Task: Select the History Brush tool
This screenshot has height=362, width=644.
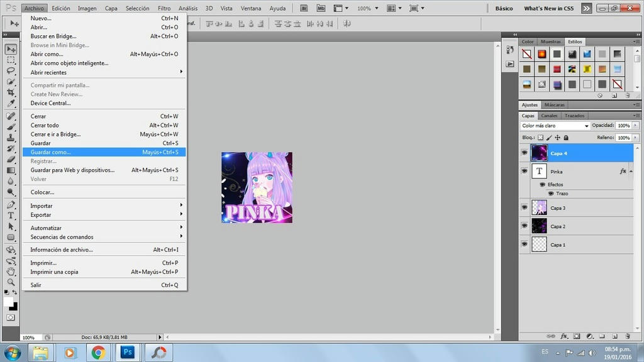Action: pyautogui.click(x=11, y=148)
